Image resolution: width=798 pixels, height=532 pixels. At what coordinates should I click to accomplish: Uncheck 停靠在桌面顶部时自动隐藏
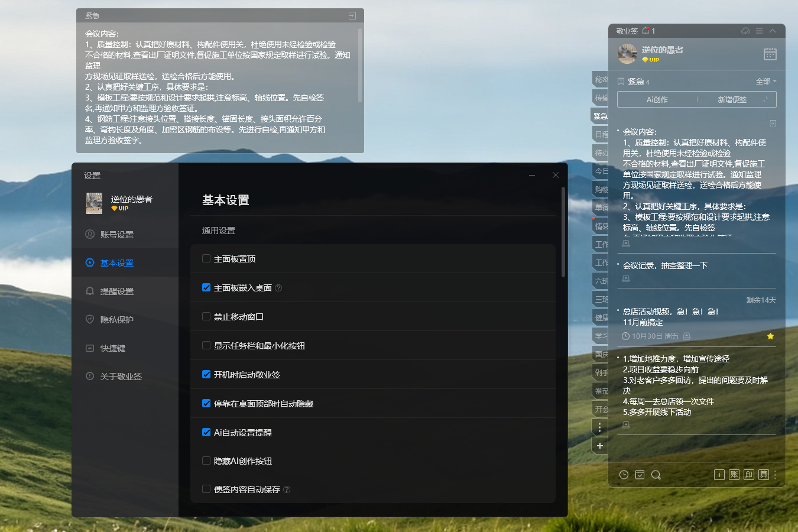[x=206, y=403]
